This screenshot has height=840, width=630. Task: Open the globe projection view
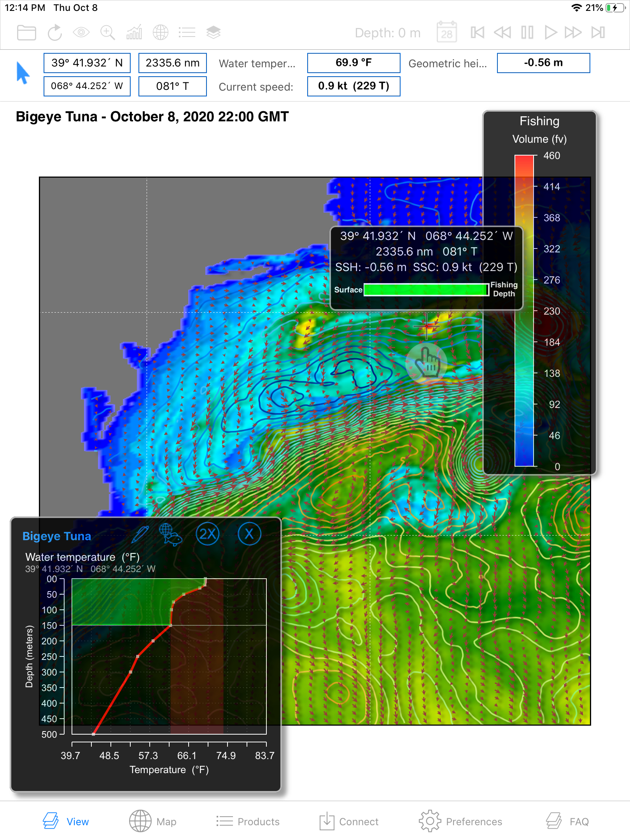[160, 33]
